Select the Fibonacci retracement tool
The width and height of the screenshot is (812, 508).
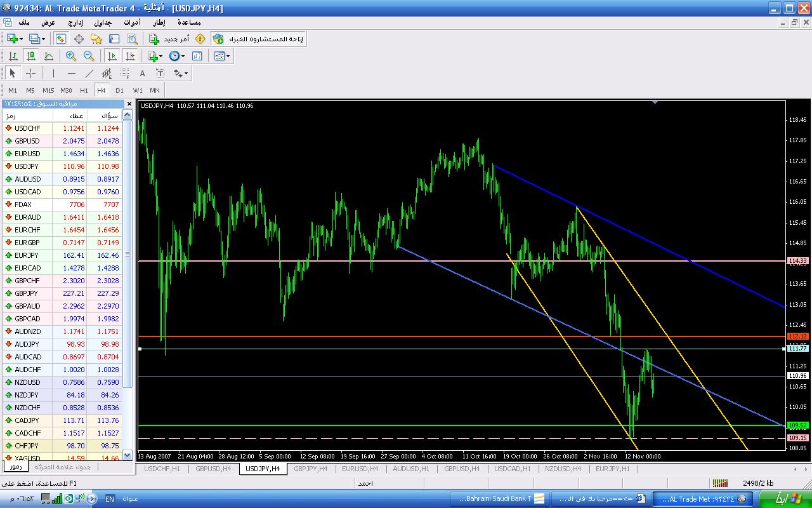click(x=125, y=73)
